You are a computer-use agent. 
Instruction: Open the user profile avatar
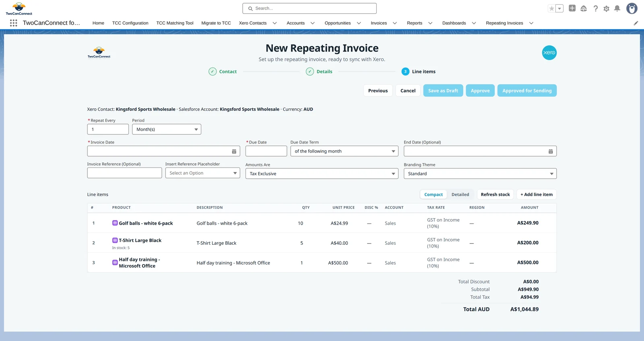tap(632, 8)
